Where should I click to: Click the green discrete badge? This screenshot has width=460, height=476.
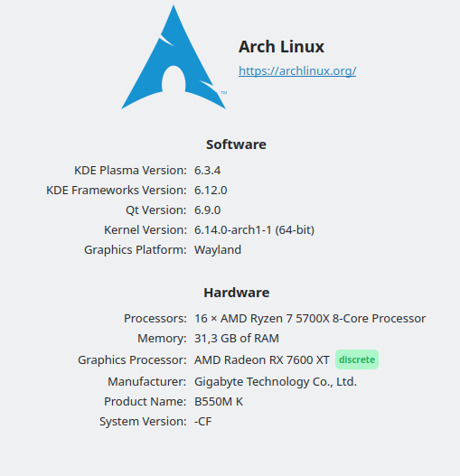click(357, 359)
